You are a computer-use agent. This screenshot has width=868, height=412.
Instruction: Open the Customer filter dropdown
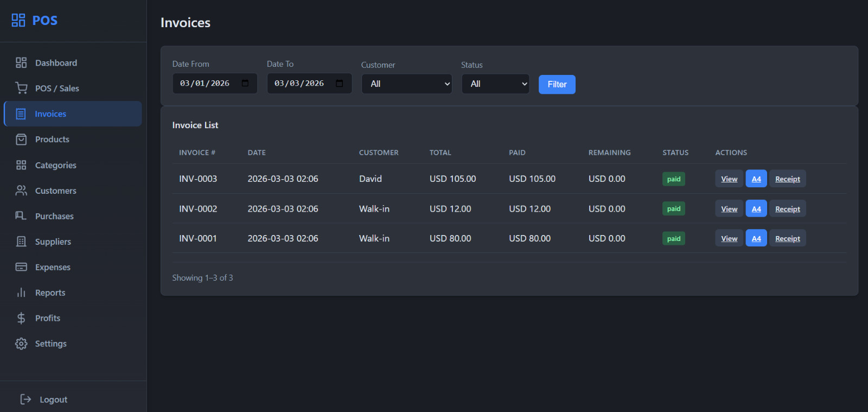pyautogui.click(x=407, y=84)
